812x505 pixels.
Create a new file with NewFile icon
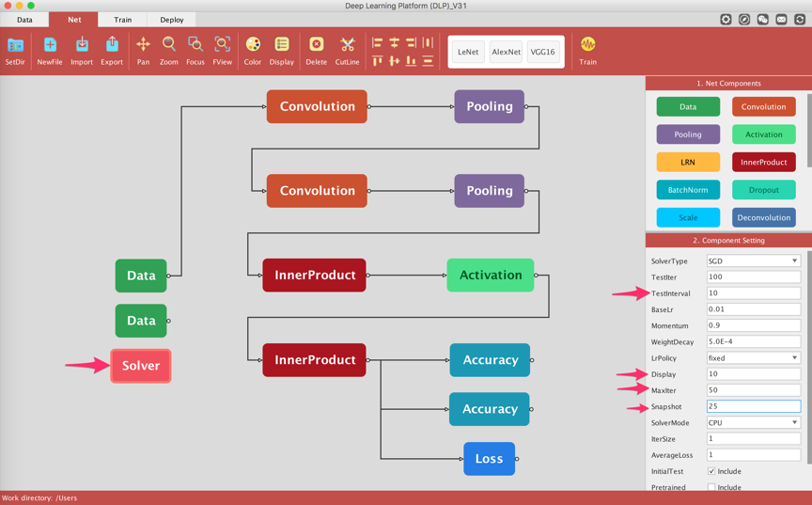[x=50, y=45]
